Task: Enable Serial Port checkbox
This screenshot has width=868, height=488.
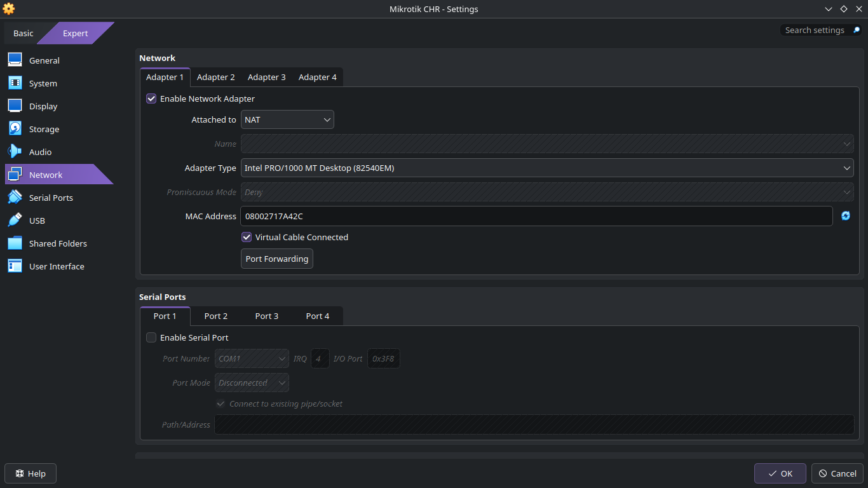Action: click(x=151, y=337)
